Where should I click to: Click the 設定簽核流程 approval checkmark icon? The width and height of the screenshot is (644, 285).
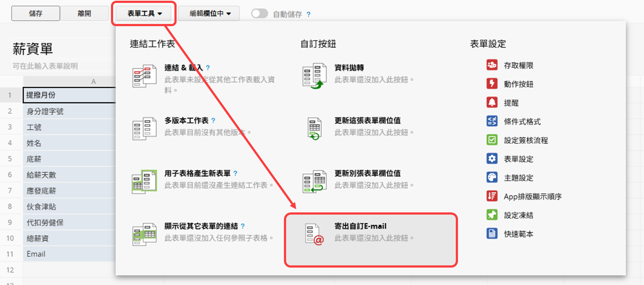click(492, 140)
